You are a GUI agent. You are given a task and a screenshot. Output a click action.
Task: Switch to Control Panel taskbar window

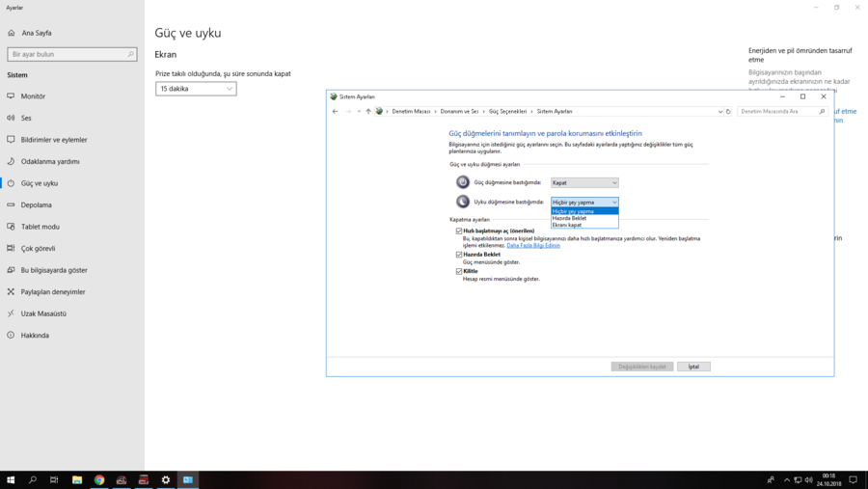[188, 479]
